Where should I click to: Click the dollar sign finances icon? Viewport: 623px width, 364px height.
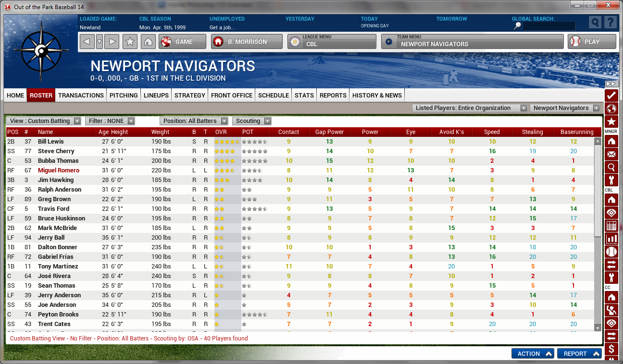(611, 349)
